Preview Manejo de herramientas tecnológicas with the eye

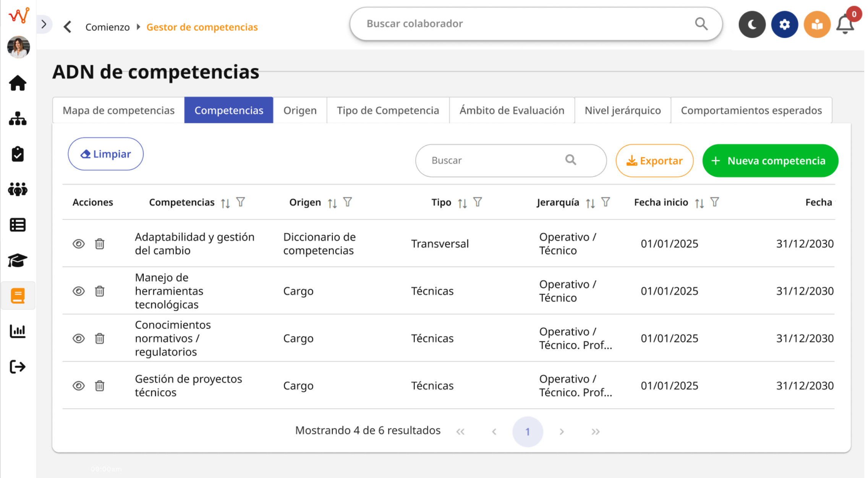tap(79, 291)
